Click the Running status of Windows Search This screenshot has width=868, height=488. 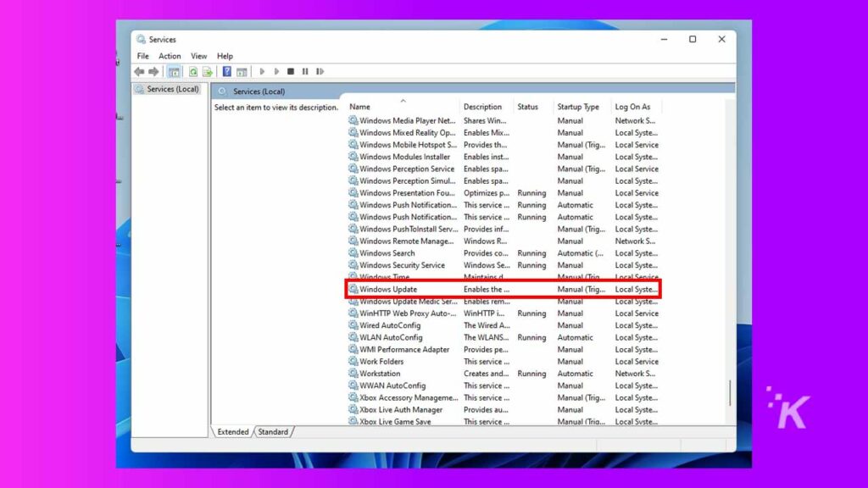531,252
